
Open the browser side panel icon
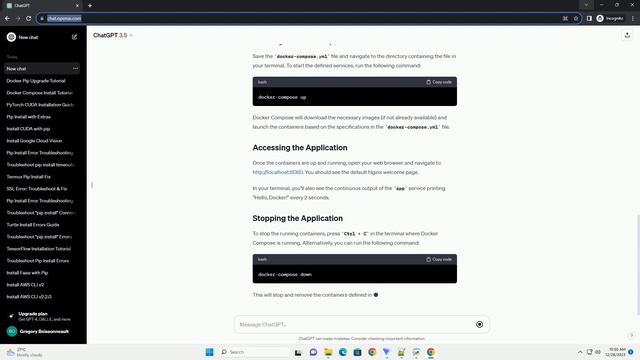tap(589, 18)
